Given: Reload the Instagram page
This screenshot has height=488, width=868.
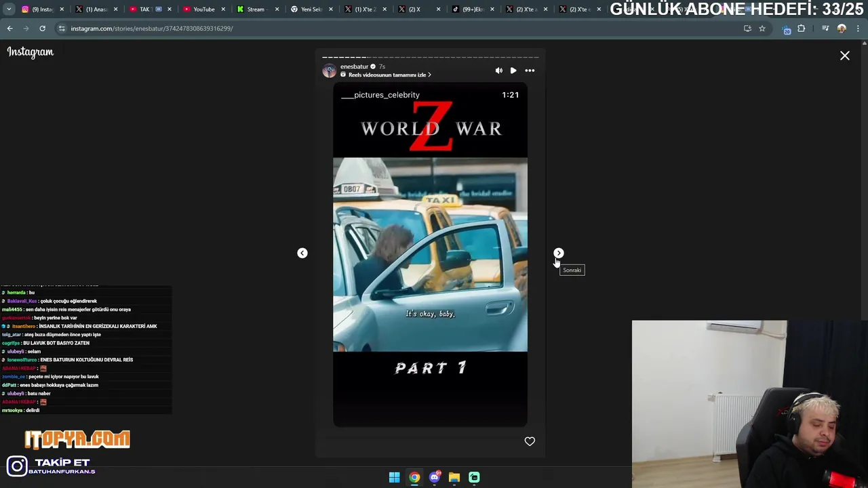Looking at the screenshot, I should tap(42, 28).
